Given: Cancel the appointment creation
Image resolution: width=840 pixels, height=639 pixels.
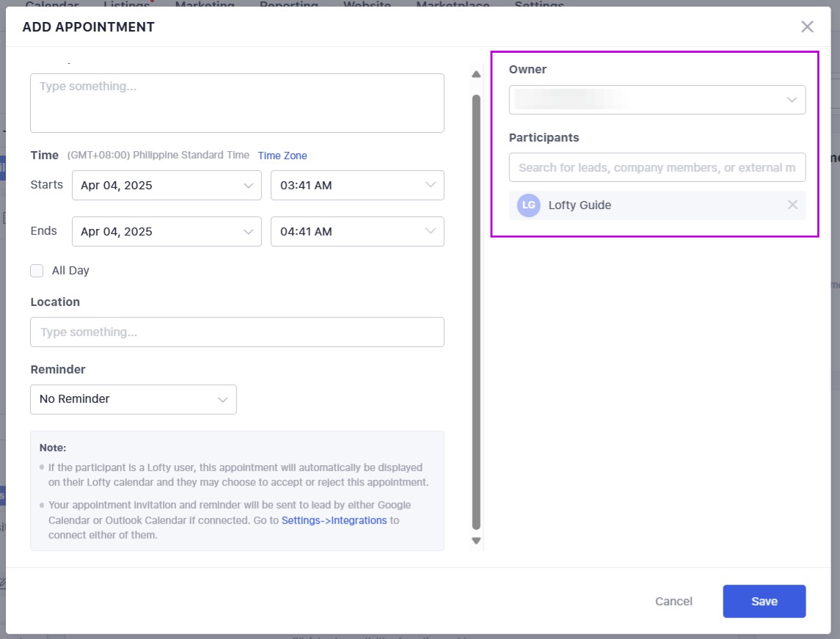Looking at the screenshot, I should point(673,602).
